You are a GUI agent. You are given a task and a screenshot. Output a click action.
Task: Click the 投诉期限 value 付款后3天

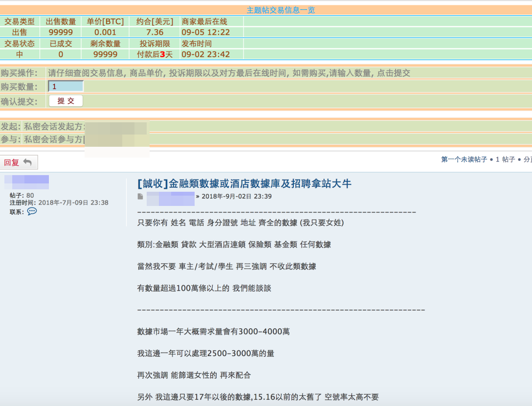coord(155,54)
